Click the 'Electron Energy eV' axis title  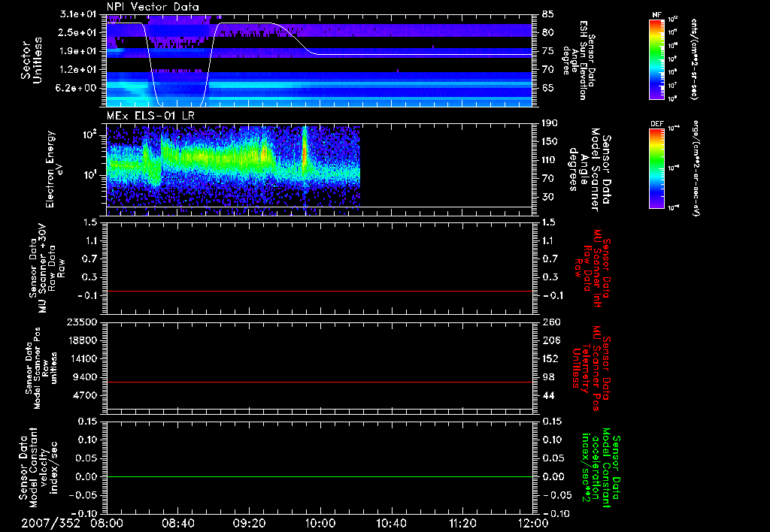(55, 169)
